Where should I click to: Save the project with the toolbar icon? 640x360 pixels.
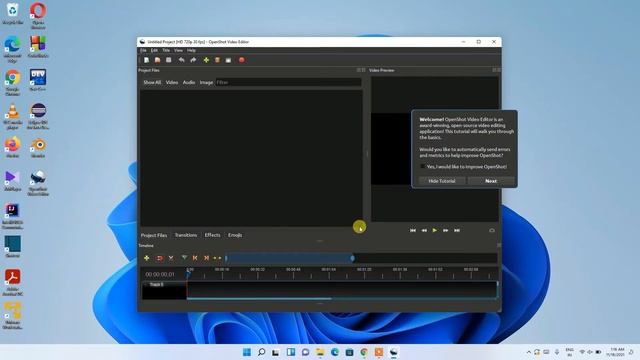point(169,60)
